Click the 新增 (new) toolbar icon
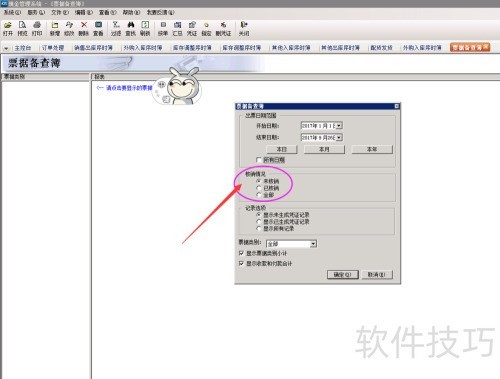This screenshot has height=379, width=500. point(55,25)
